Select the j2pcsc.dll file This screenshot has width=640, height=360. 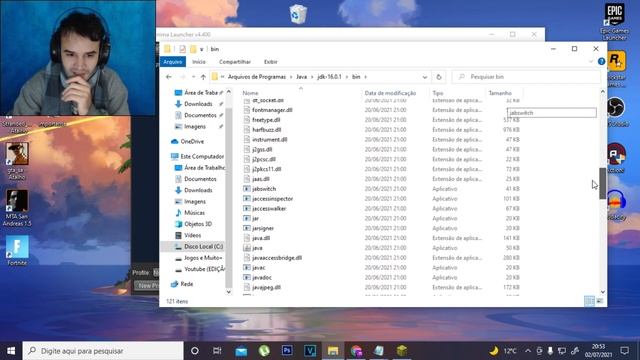click(264, 159)
